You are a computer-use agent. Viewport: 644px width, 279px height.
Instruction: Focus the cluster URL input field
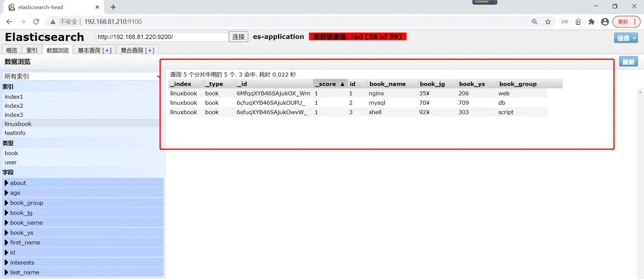tap(162, 37)
